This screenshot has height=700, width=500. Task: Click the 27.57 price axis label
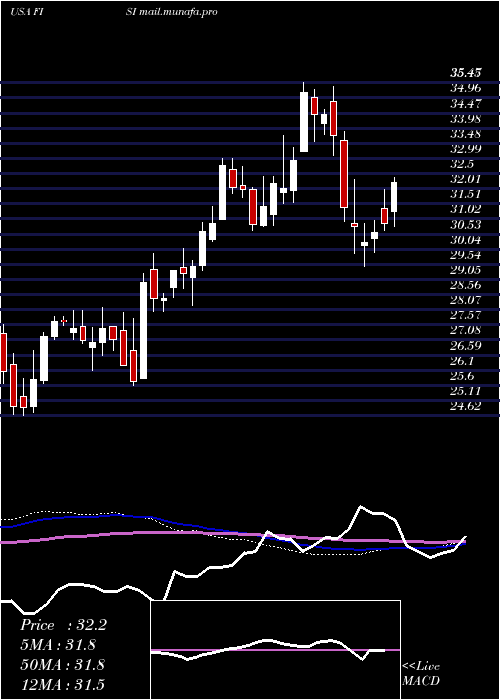(466, 315)
